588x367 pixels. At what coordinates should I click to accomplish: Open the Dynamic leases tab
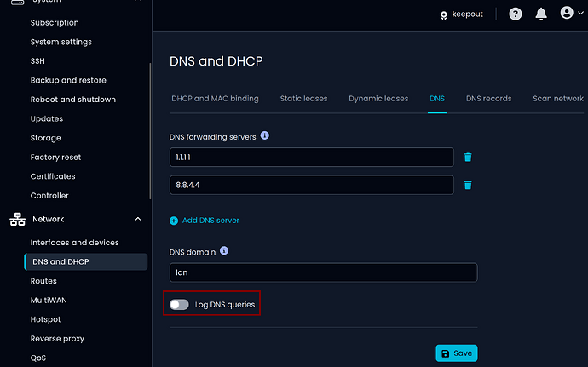coord(378,99)
